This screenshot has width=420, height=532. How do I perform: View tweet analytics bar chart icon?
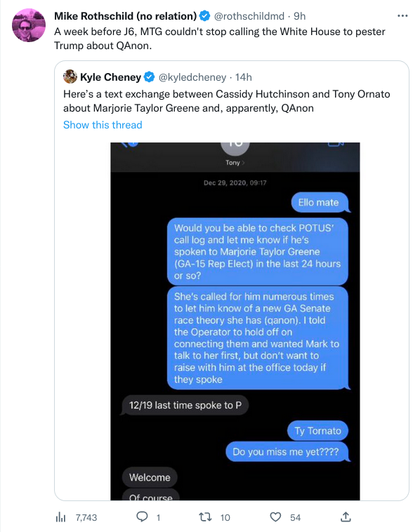(60, 517)
